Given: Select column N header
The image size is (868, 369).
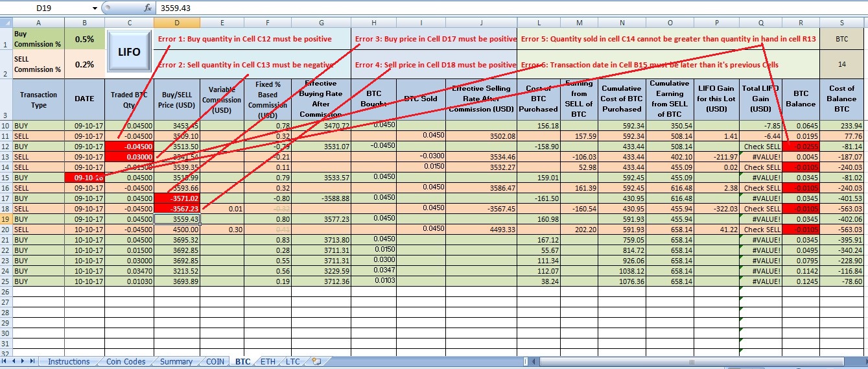Looking at the screenshot, I should 622,23.
